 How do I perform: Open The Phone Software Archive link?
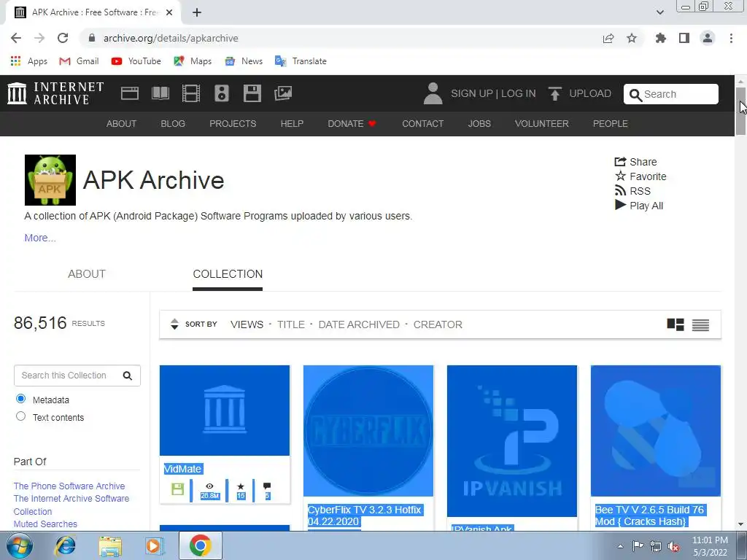click(x=69, y=486)
